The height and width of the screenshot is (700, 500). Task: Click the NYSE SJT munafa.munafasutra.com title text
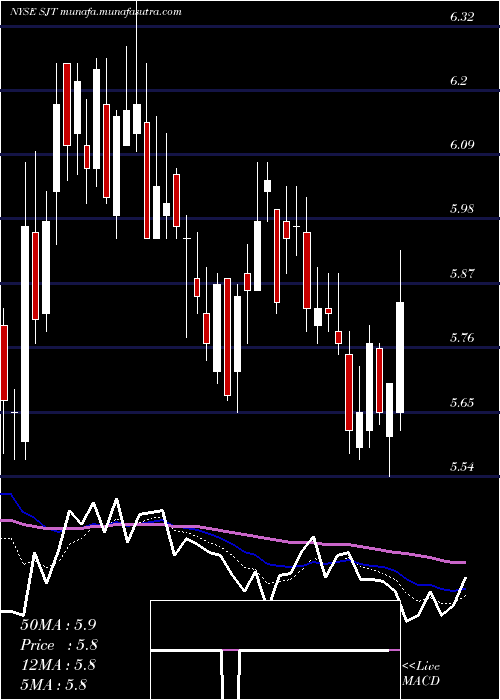click(x=96, y=12)
